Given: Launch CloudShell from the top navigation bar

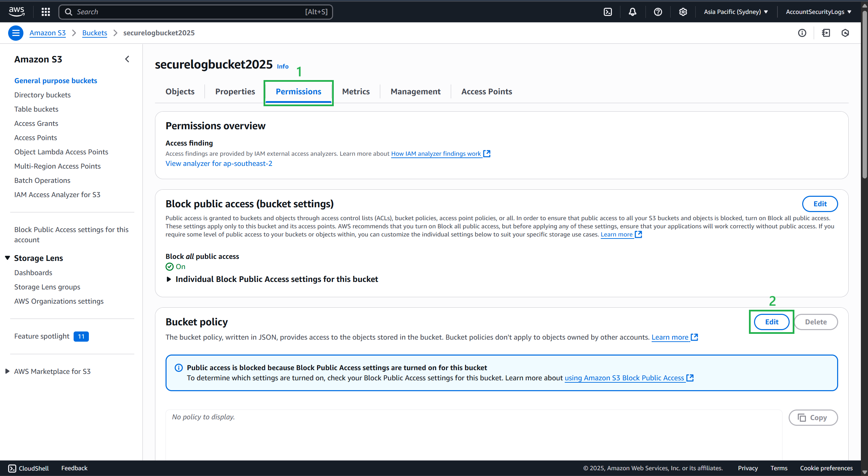Looking at the screenshot, I should point(607,12).
